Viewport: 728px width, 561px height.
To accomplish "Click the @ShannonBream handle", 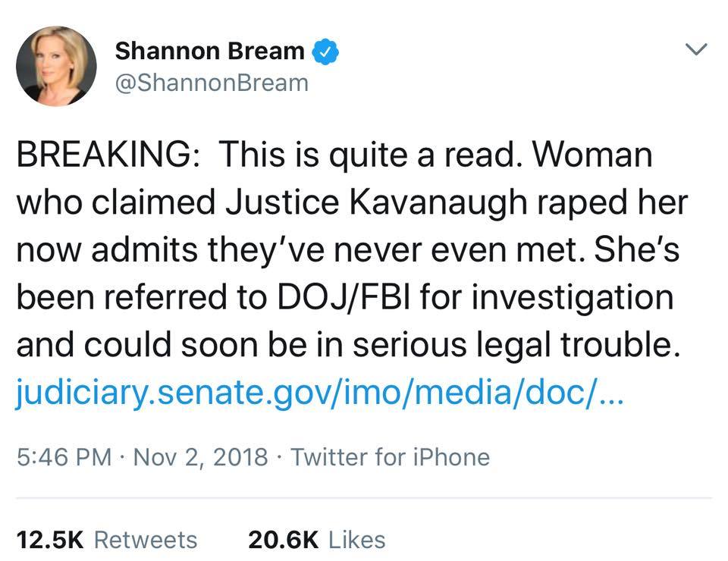I will click(x=212, y=82).
